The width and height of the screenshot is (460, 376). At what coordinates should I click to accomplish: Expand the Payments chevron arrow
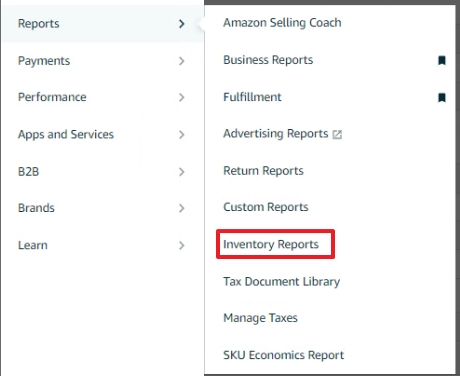pyautogui.click(x=181, y=61)
